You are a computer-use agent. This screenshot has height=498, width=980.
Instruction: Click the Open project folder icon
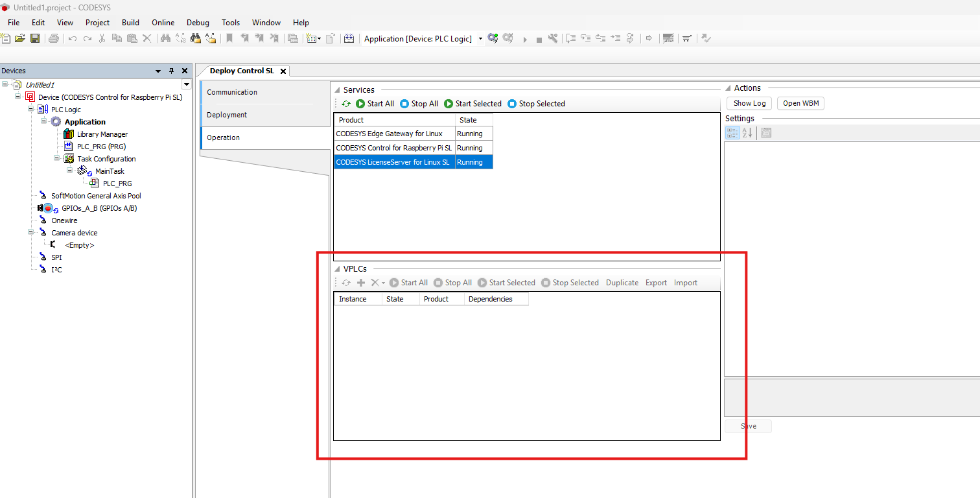pyautogui.click(x=20, y=39)
